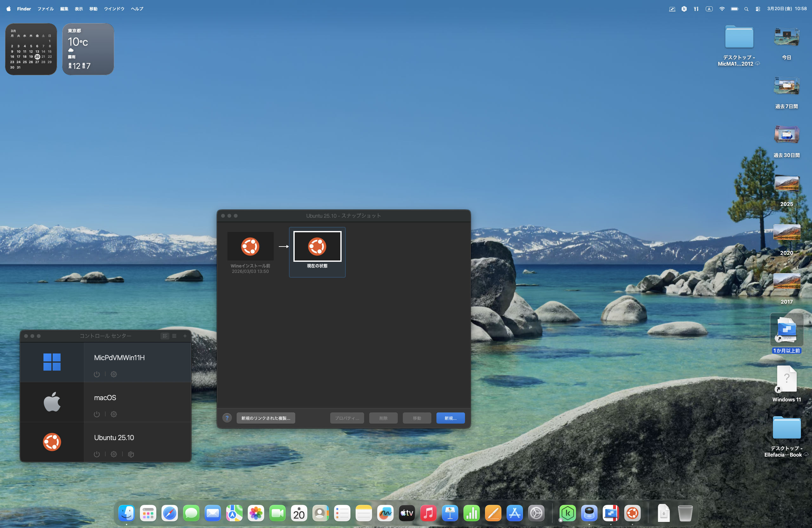
Task: Open the Wi-Fi status menu
Action: pyautogui.click(x=722, y=9)
